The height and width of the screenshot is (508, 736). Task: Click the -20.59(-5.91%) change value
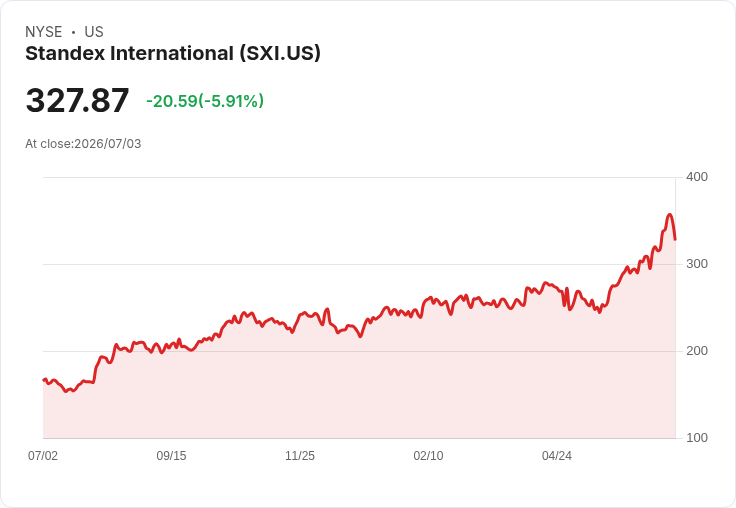coord(205,101)
